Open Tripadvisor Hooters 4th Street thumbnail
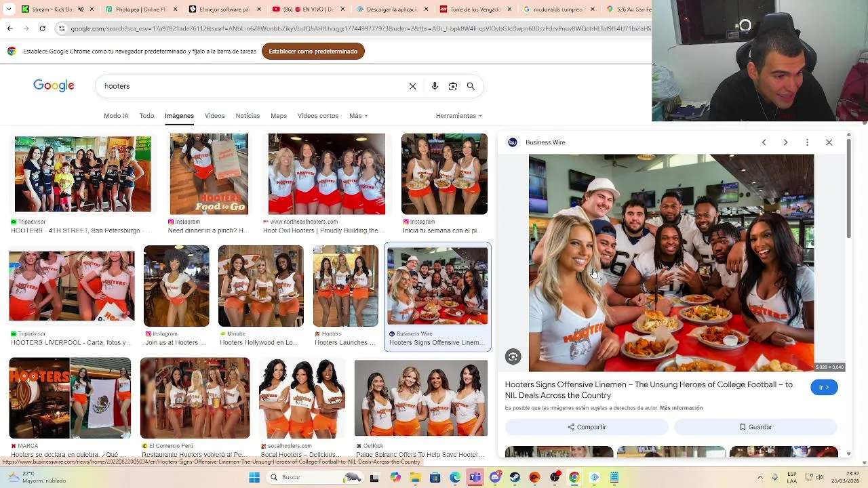This screenshot has height=488, width=868. pos(83,174)
